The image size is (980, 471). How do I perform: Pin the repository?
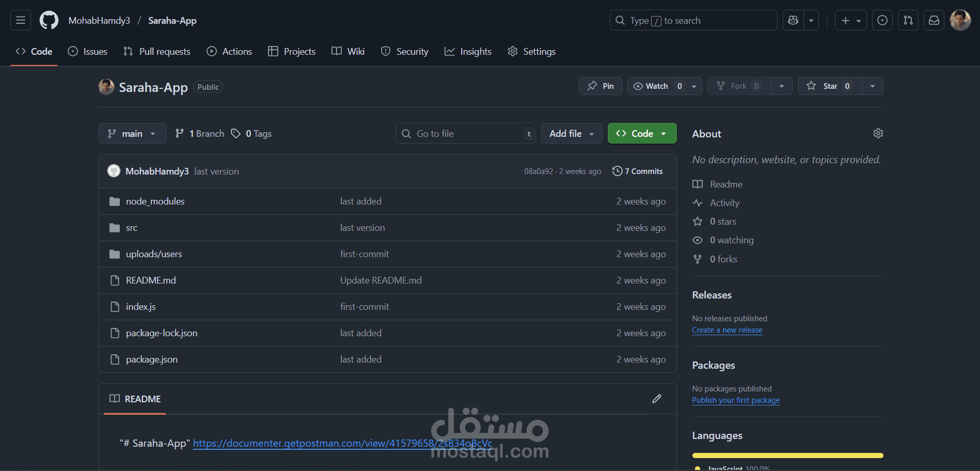coord(600,86)
